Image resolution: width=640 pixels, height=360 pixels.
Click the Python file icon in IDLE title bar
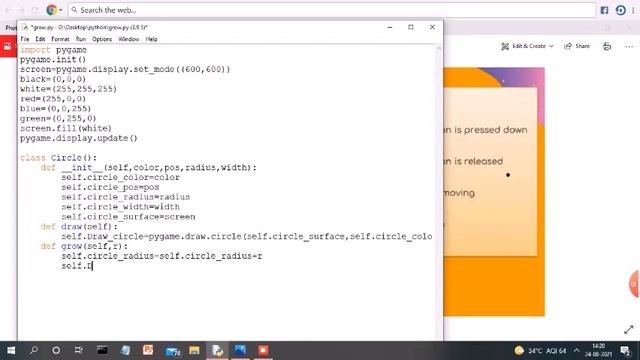(x=25, y=27)
